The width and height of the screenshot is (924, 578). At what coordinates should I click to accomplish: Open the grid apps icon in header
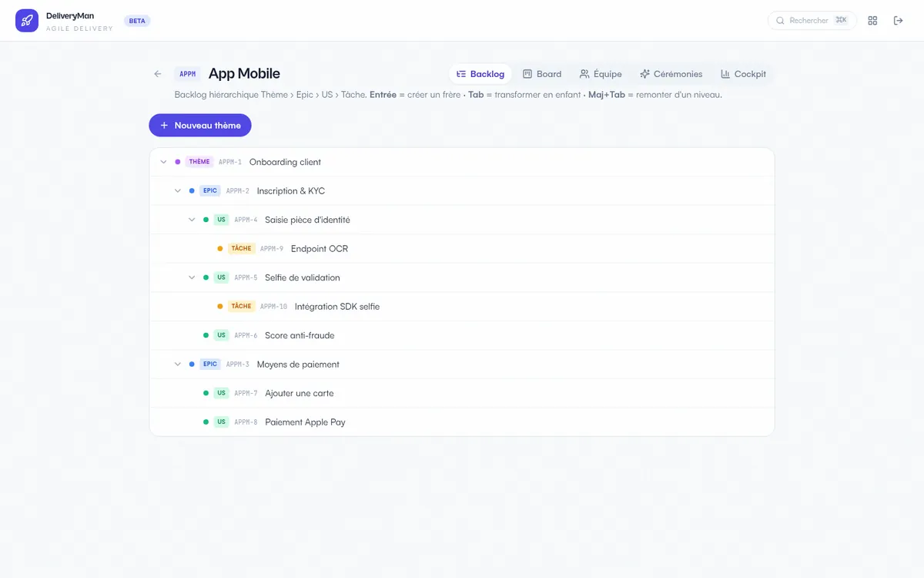[872, 21]
